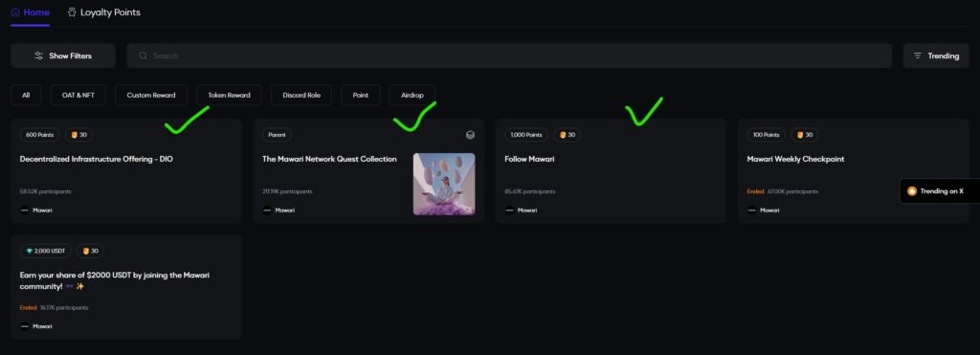The width and height of the screenshot is (980, 355).
Task: Open the Decentralized Infrastructure Offering - DIO quest
Action: point(126,170)
